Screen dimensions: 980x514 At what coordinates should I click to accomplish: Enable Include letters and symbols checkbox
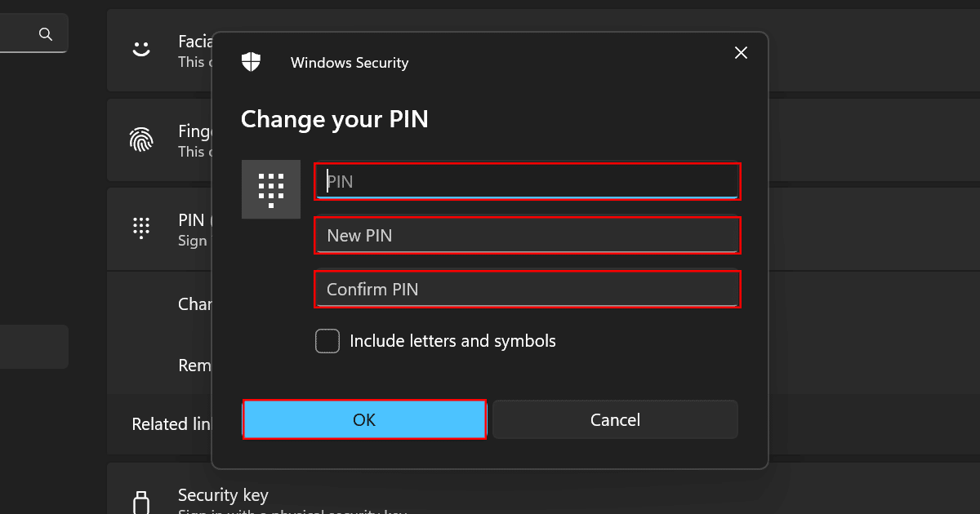pos(327,341)
